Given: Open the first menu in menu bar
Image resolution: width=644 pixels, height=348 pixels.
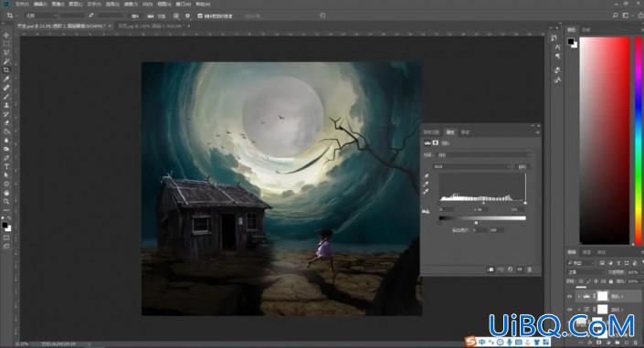Looking at the screenshot, I should click(22, 4).
